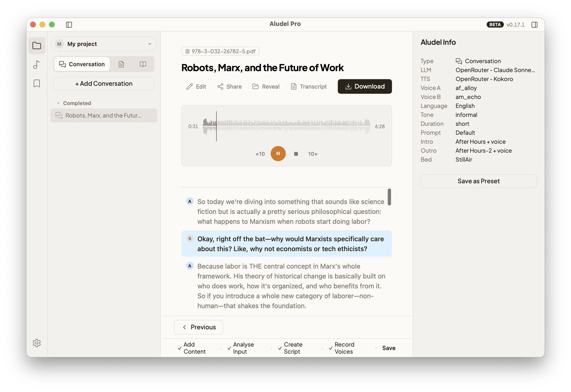This screenshot has height=392, width=571.
Task: Switch to the document tab icon
Action: click(x=121, y=64)
